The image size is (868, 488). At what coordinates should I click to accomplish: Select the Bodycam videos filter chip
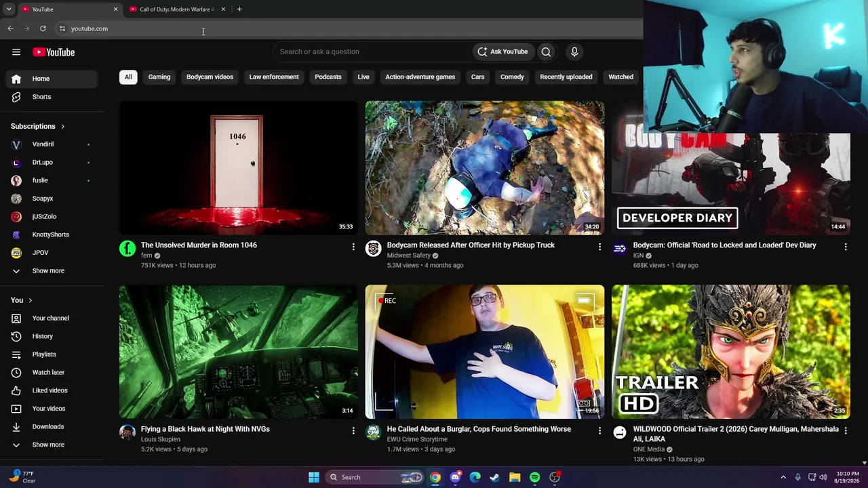210,77
